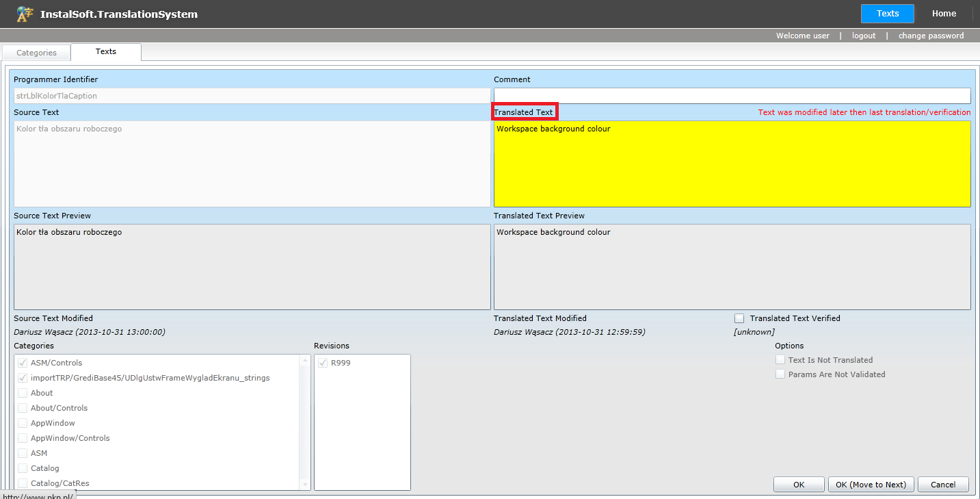Open the change password link
Viewport: 980px width, 499px height.
coord(931,36)
